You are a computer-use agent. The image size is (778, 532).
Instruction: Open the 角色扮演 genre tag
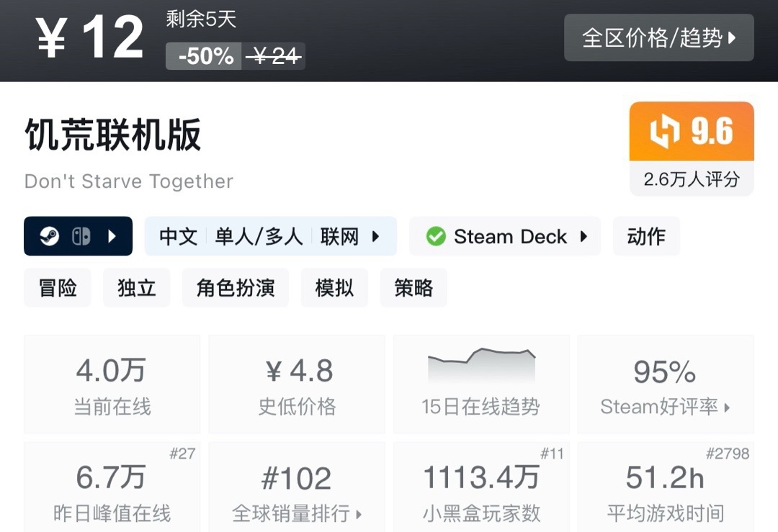[236, 288]
